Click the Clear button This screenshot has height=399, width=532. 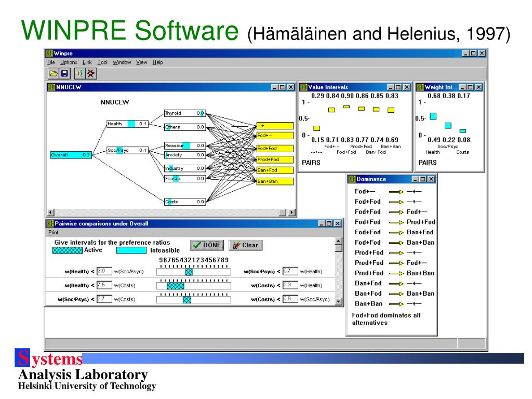pyautogui.click(x=246, y=245)
